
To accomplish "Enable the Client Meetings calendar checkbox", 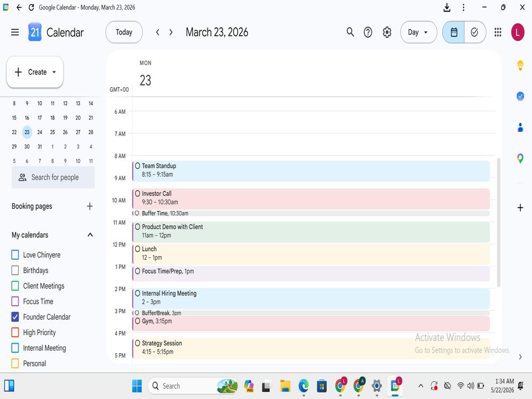I will [15, 286].
